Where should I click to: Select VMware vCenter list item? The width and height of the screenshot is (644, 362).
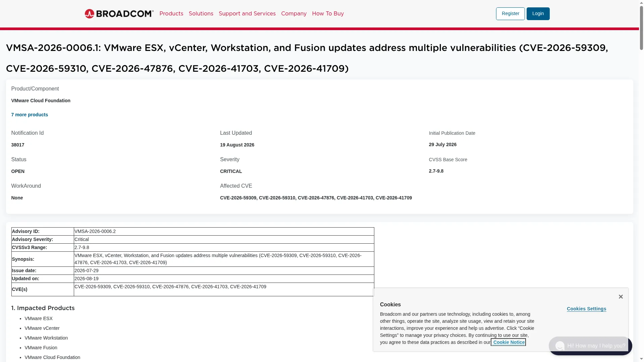[42, 328]
